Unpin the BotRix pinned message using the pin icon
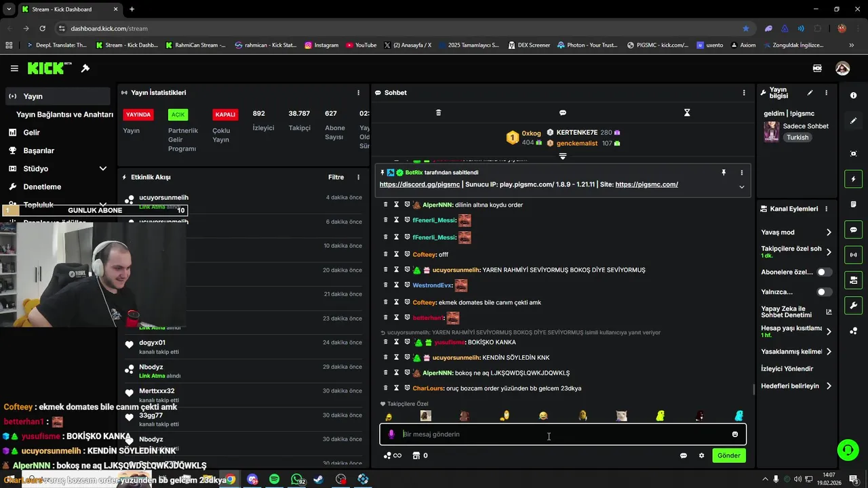868x488 pixels. [724, 173]
